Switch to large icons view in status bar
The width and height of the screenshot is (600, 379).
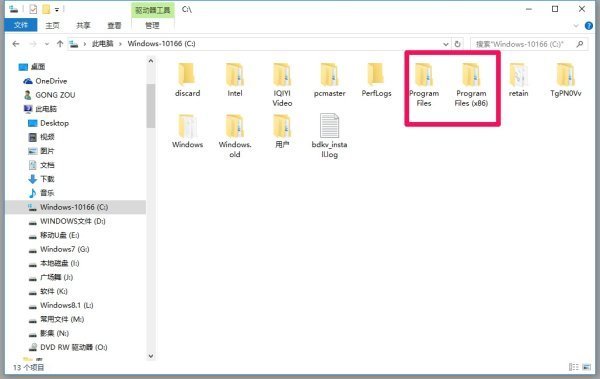point(587,367)
